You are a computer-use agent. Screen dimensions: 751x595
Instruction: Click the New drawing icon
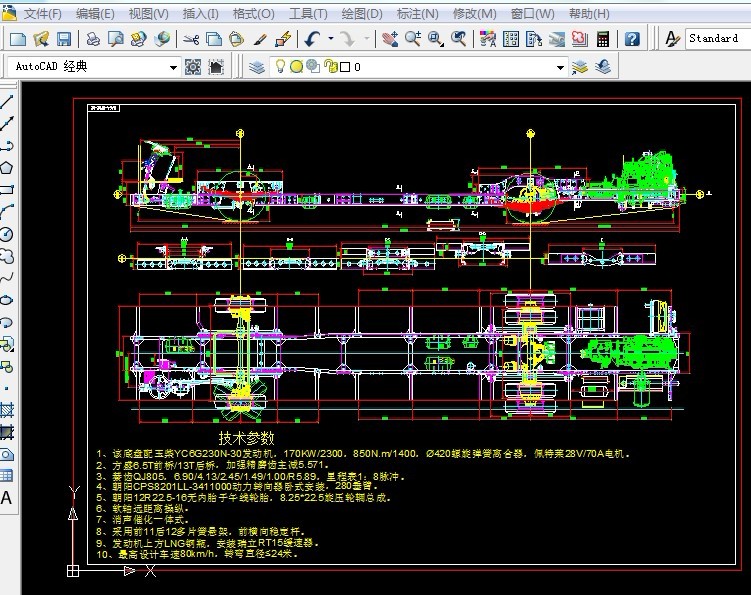pos(17,39)
